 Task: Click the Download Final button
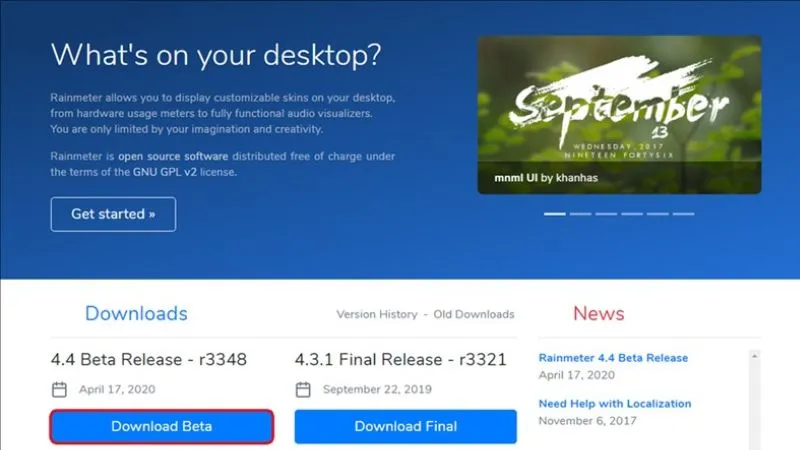[406, 427]
